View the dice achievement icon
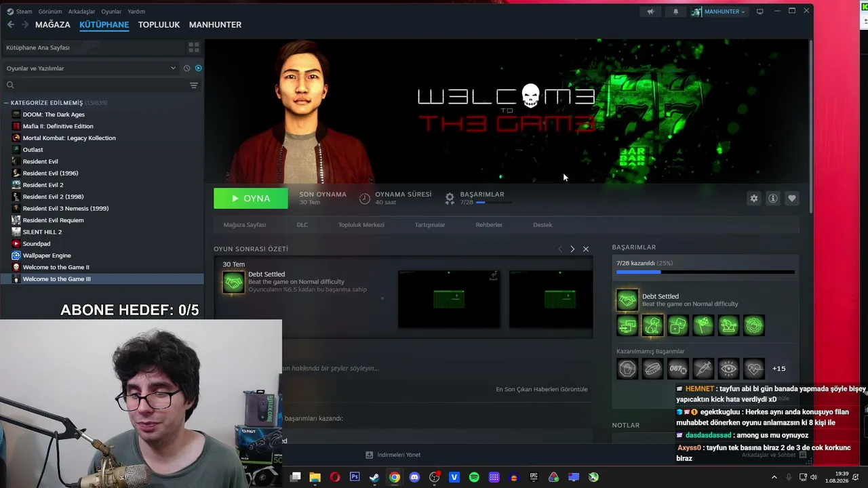The width and height of the screenshot is (868, 488). pyautogui.click(x=677, y=325)
